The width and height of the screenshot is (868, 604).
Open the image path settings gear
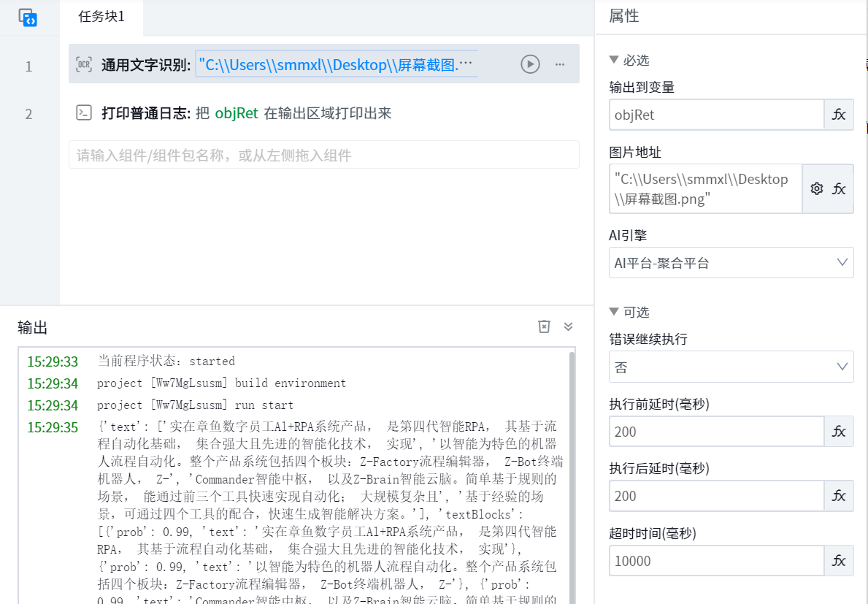[x=817, y=188]
